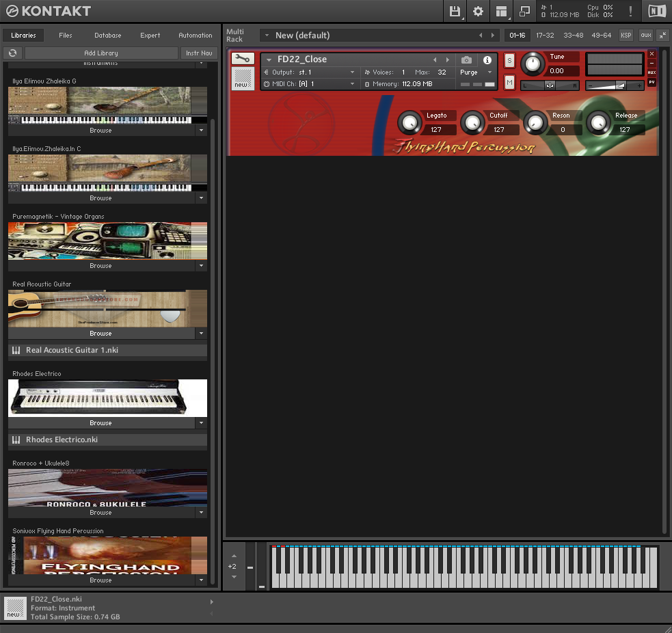Image resolution: width=672 pixels, height=633 pixels.
Task: Switch to the Expert tab
Action: click(150, 35)
